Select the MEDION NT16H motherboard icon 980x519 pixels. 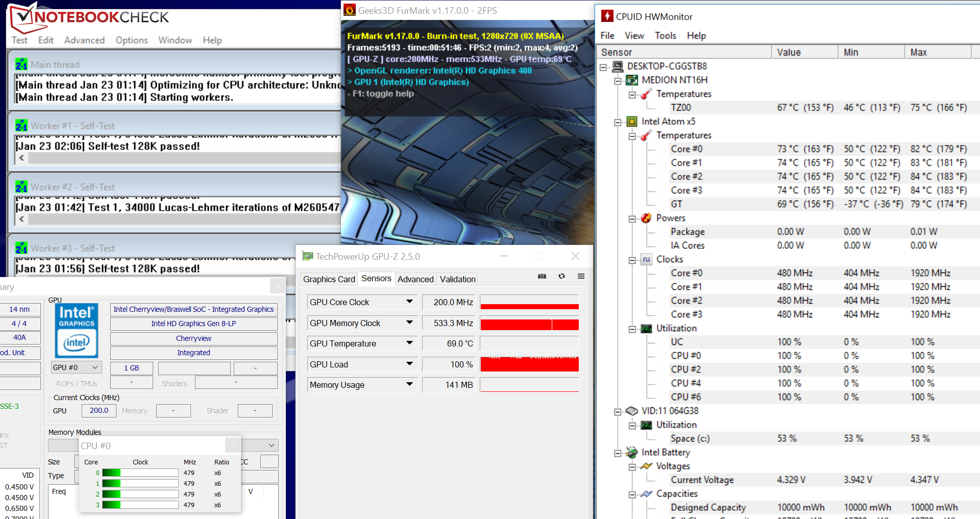tap(632, 80)
